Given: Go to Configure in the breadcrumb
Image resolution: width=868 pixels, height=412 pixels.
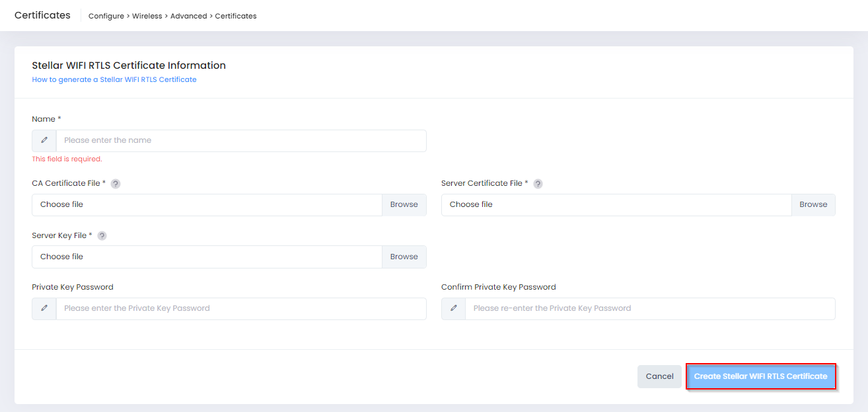Looking at the screenshot, I should [106, 16].
